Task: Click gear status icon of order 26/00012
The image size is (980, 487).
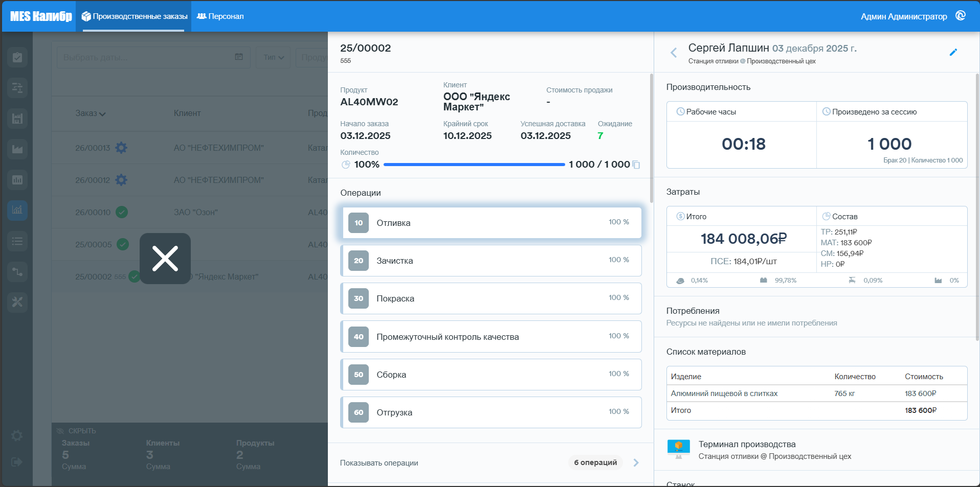Action: (x=121, y=180)
